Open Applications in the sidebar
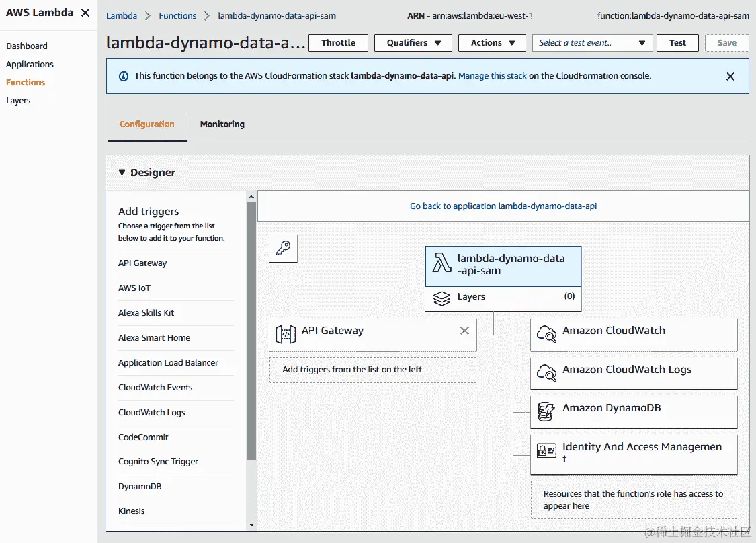The image size is (756, 543). click(x=30, y=64)
